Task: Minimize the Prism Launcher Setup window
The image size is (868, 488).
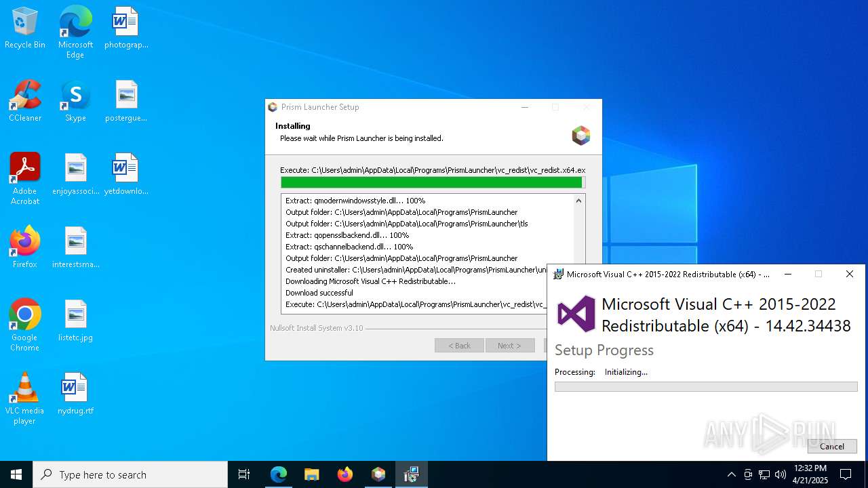Action: tap(525, 107)
